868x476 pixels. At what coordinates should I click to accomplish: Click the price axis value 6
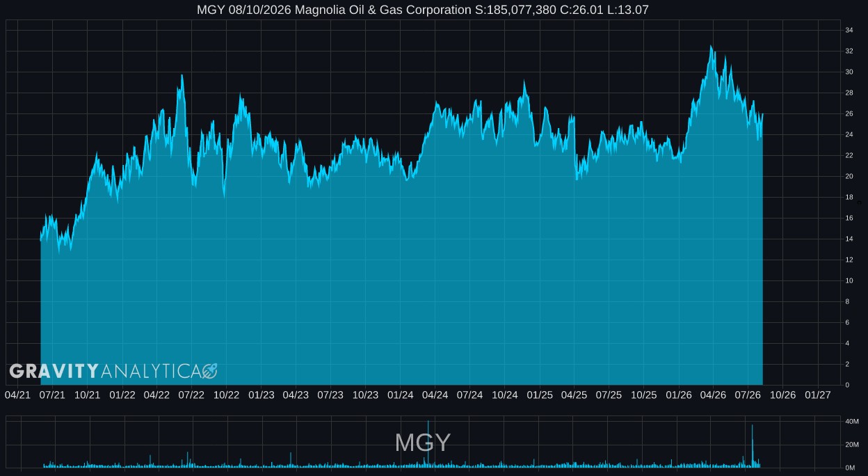click(847, 322)
